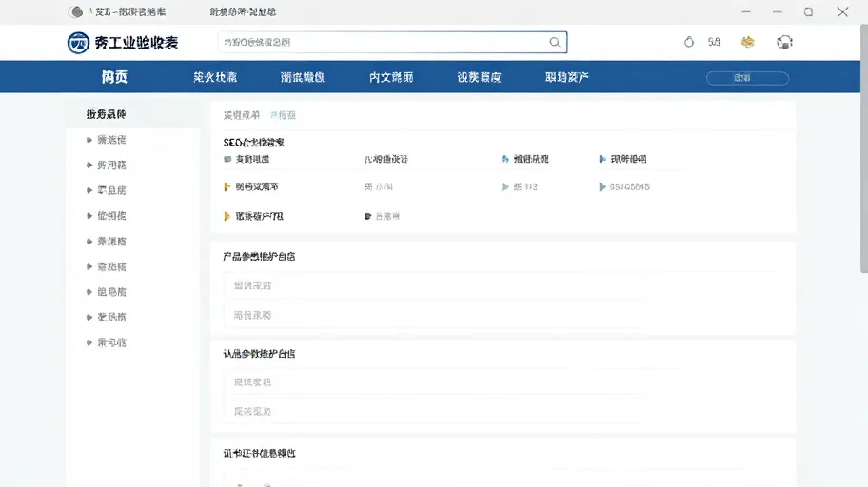Image resolution: width=868 pixels, height=487 pixels.
Task: Expand the fourth category arrow in left sidebar
Action: [89, 216]
